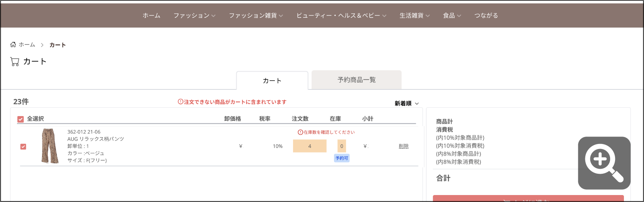
Task: Click the (内8%対象消費税) line
Action: pos(459,162)
